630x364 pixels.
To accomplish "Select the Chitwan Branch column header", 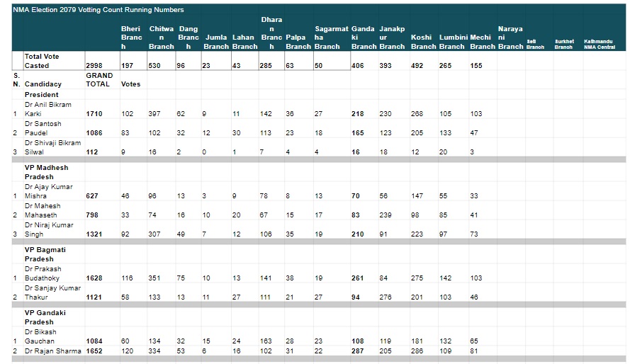I will click(162, 38).
